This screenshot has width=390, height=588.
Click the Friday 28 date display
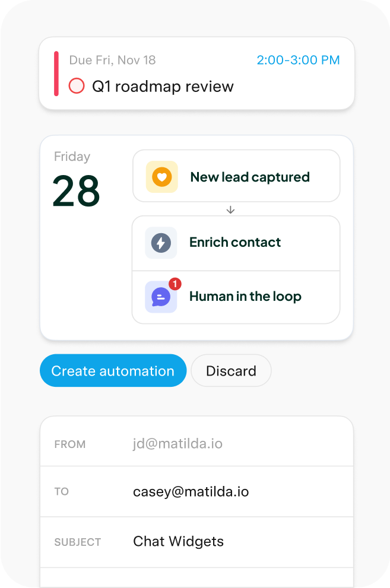click(76, 182)
